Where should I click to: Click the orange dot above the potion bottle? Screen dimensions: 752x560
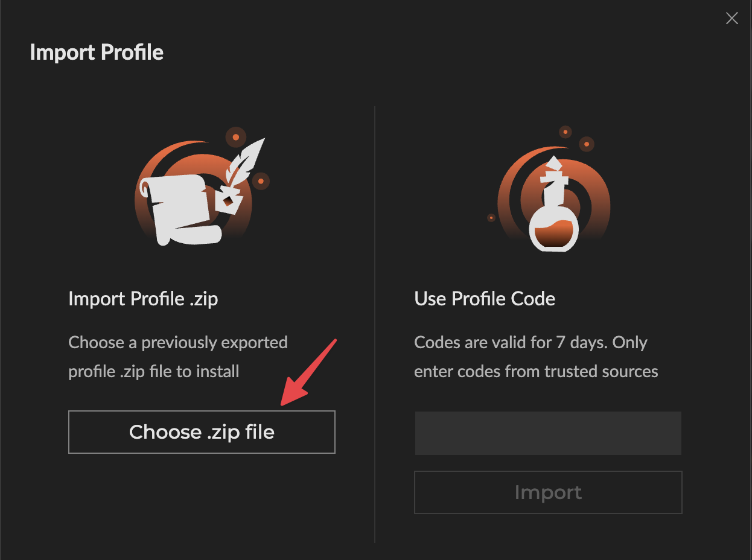(x=566, y=132)
